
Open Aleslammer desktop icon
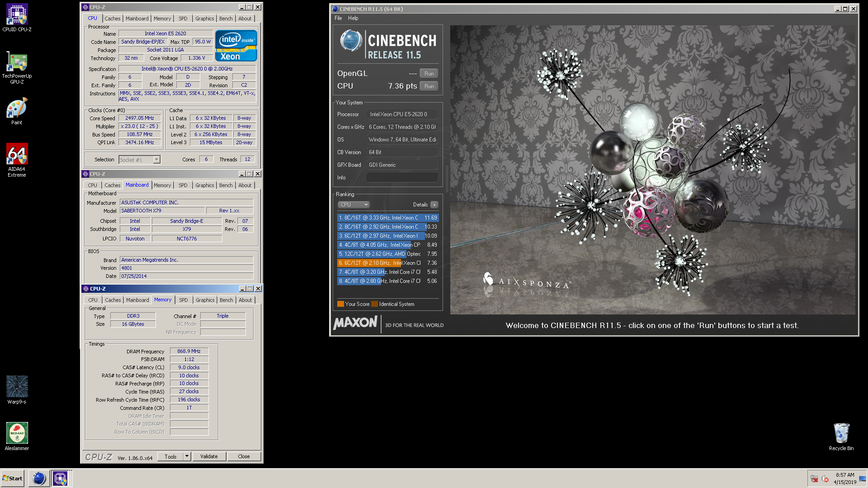click(x=17, y=436)
